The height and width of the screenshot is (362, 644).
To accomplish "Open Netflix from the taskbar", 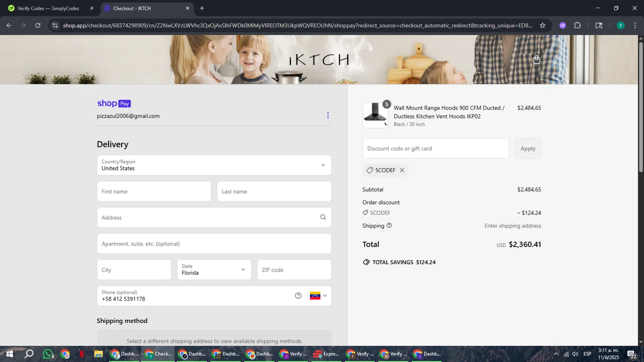I will coord(82,354).
